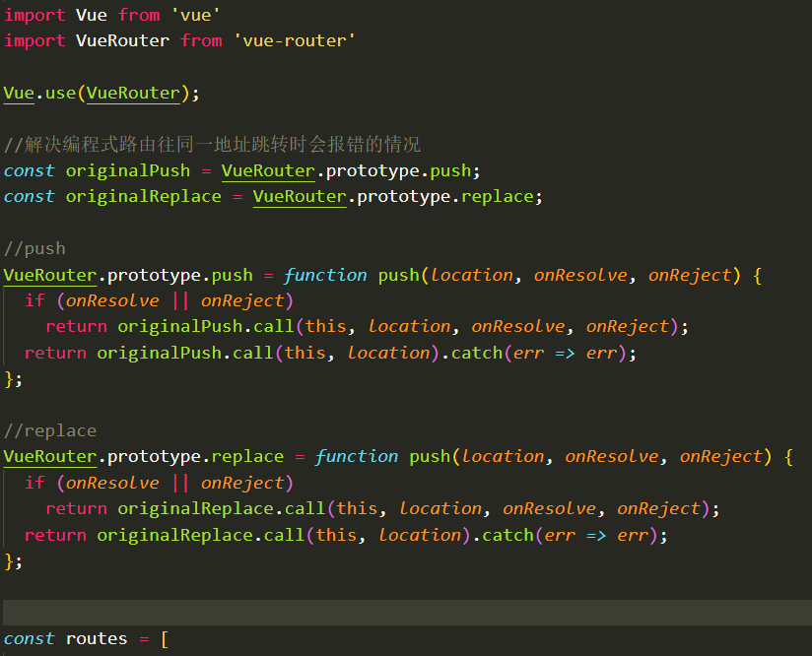This screenshot has width=812, height=656.
Task: Click the if keyword under the //replace function
Action: (34, 483)
